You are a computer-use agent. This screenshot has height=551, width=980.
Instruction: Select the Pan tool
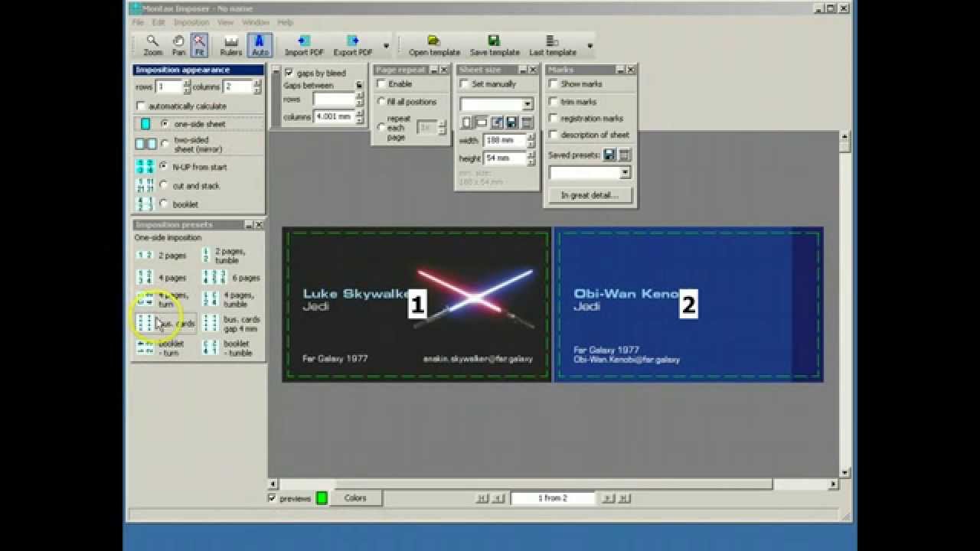(x=178, y=45)
